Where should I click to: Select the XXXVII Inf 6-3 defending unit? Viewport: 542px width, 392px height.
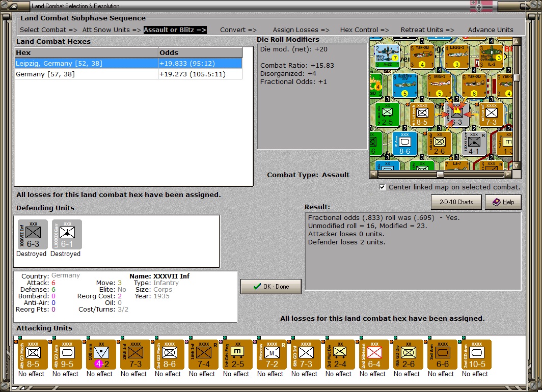[33, 234]
